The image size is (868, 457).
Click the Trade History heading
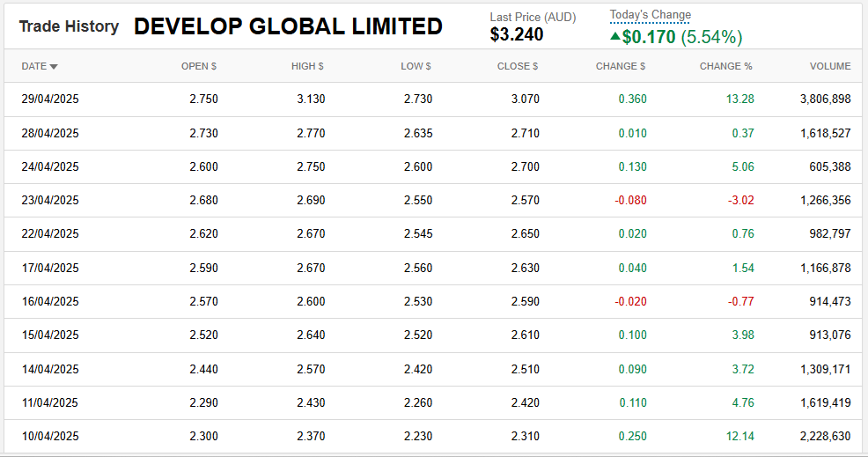click(69, 26)
